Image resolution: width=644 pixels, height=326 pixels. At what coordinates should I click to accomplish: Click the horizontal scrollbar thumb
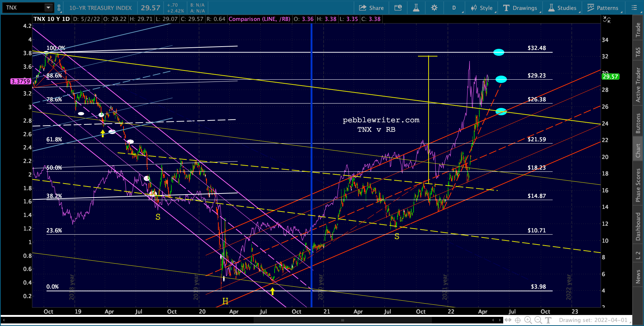click(x=343, y=320)
